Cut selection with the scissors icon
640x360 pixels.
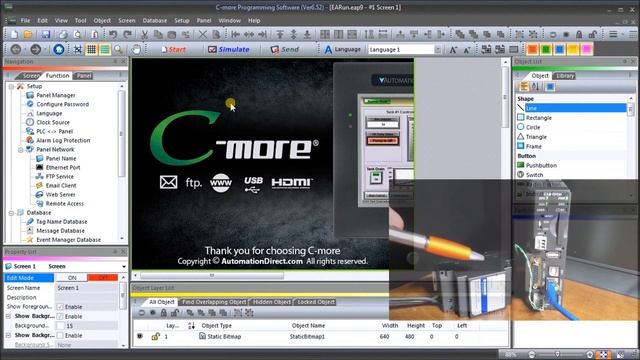pyautogui.click(x=144, y=35)
